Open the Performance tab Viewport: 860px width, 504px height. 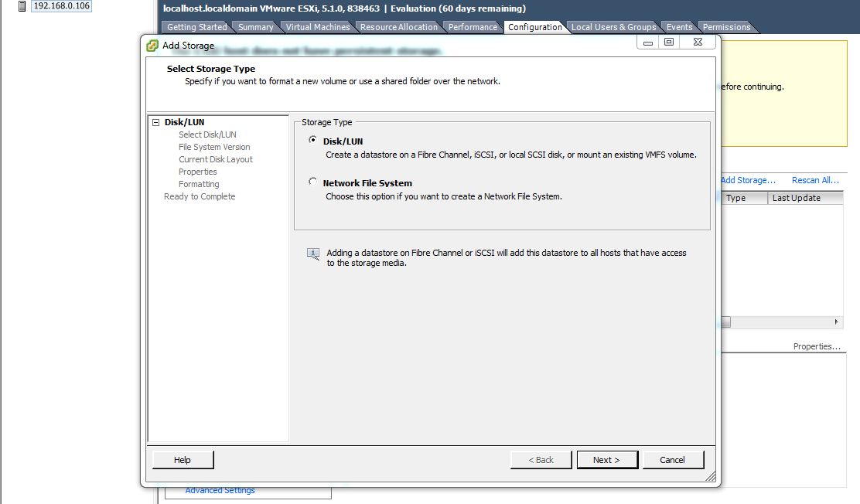tap(473, 27)
